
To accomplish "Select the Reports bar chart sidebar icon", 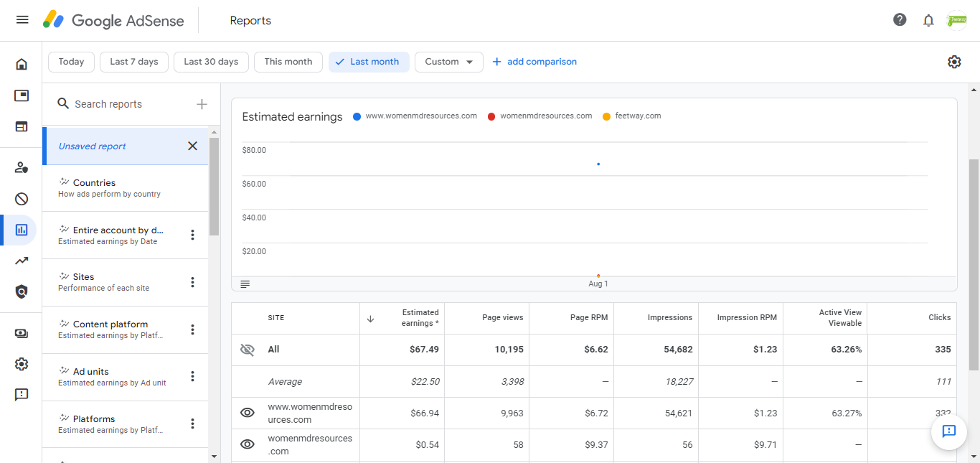I will point(22,230).
